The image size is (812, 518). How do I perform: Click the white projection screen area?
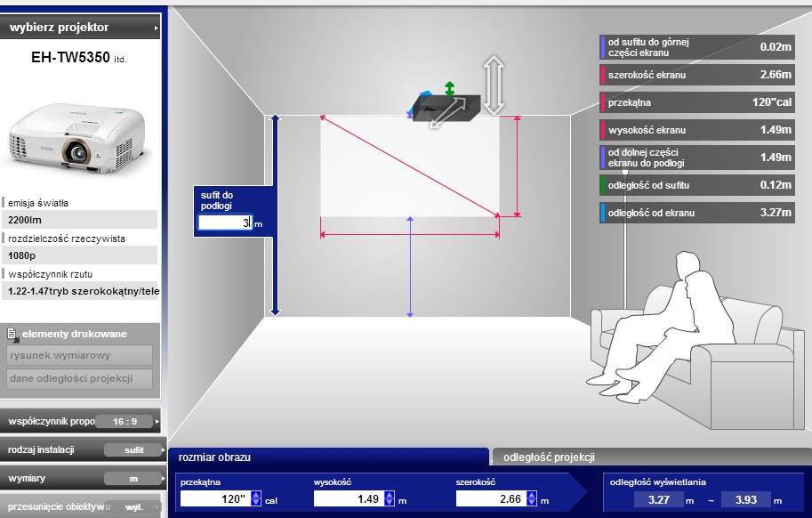point(410,166)
